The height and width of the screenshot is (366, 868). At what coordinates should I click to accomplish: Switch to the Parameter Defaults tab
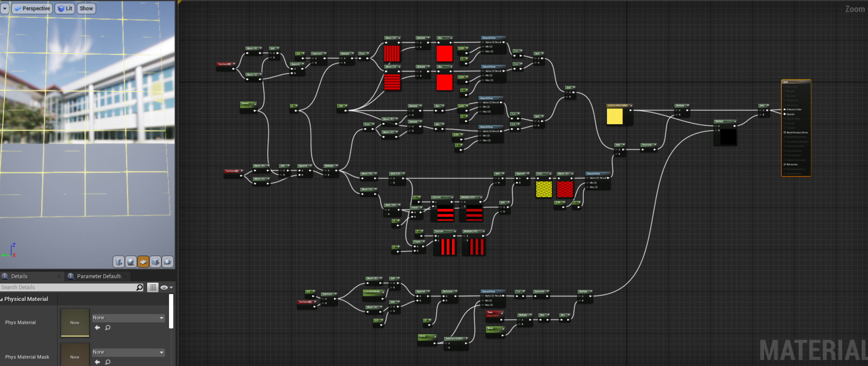click(x=98, y=276)
